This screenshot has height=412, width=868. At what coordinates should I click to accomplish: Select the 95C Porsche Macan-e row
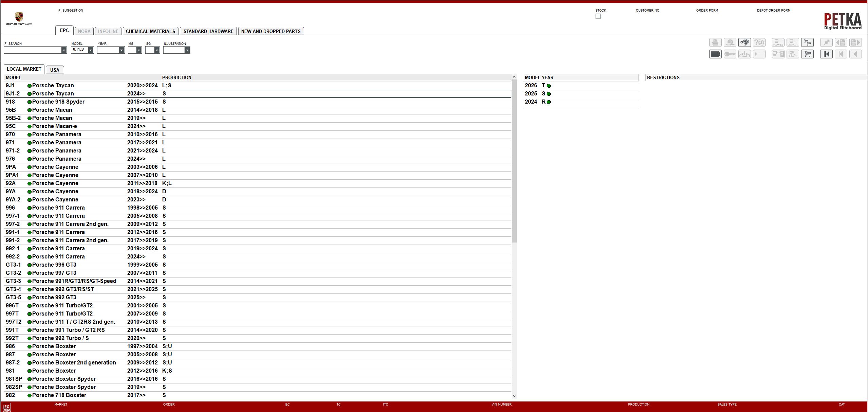[54, 126]
